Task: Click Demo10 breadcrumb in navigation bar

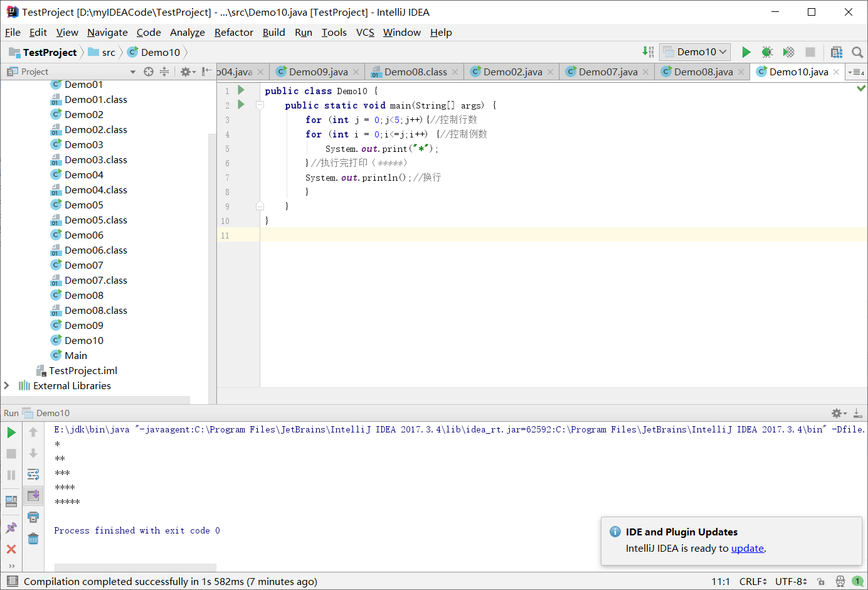Action: pos(154,53)
